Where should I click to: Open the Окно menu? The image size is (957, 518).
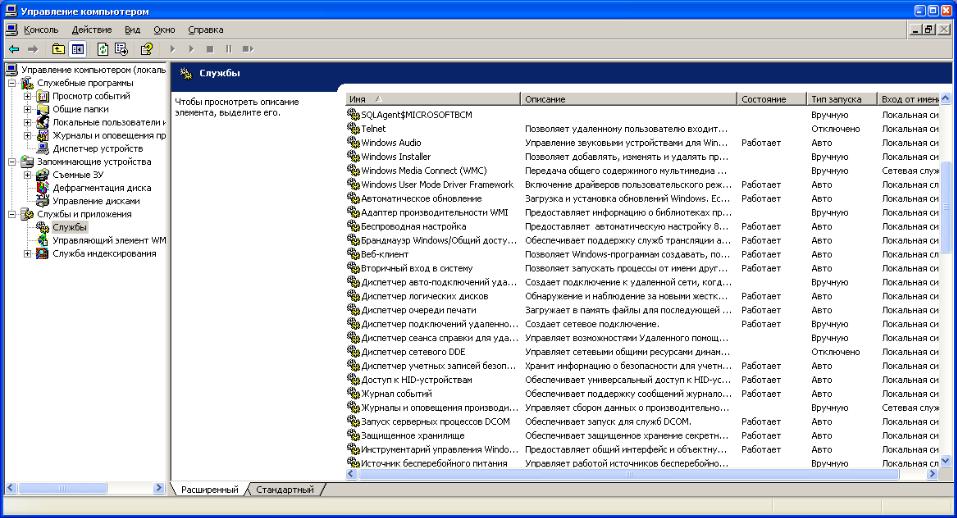(x=164, y=29)
